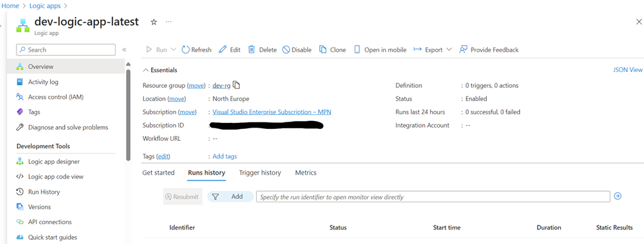Click the Run History clock icon

(20, 192)
